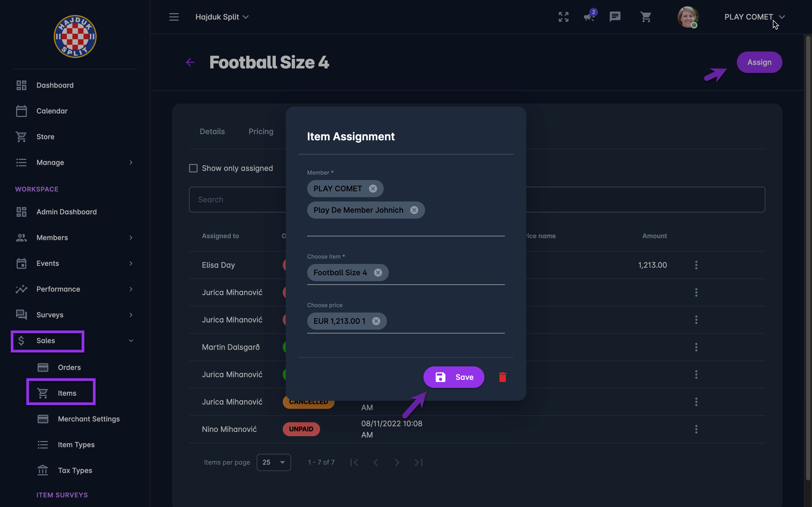812x507 pixels.
Task: Collapse the Sales menu chevron
Action: point(131,341)
